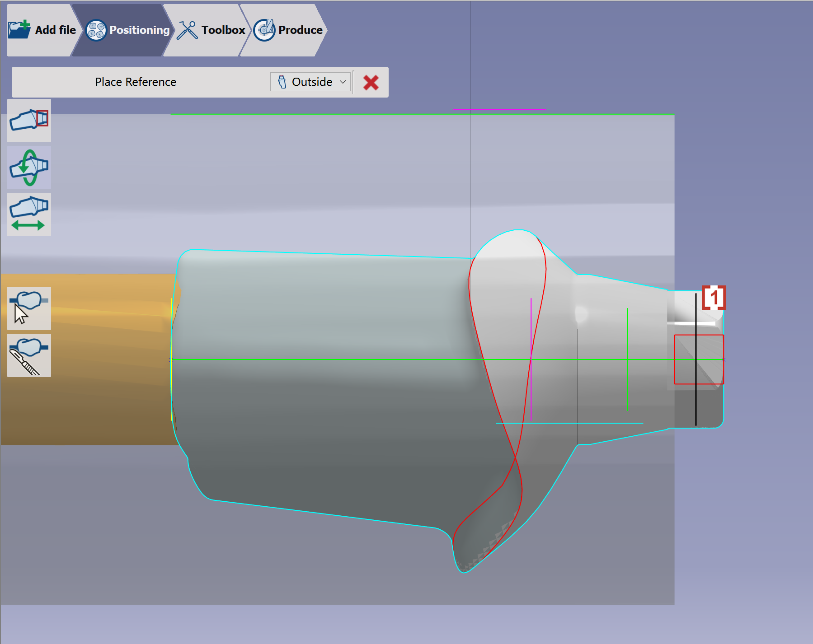Click the Place Reference label
Screen dimensions: 813x644
tap(136, 82)
